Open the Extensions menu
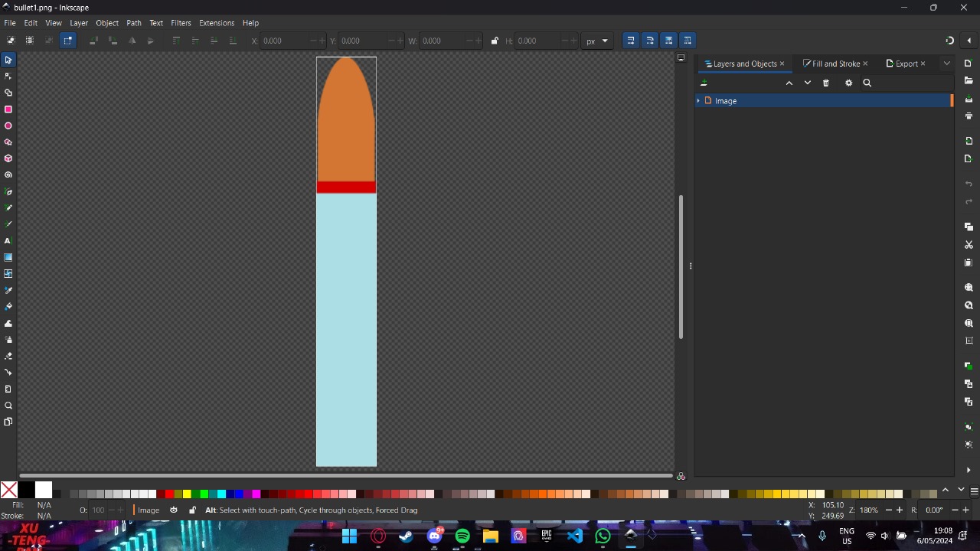980x551 pixels. (217, 23)
